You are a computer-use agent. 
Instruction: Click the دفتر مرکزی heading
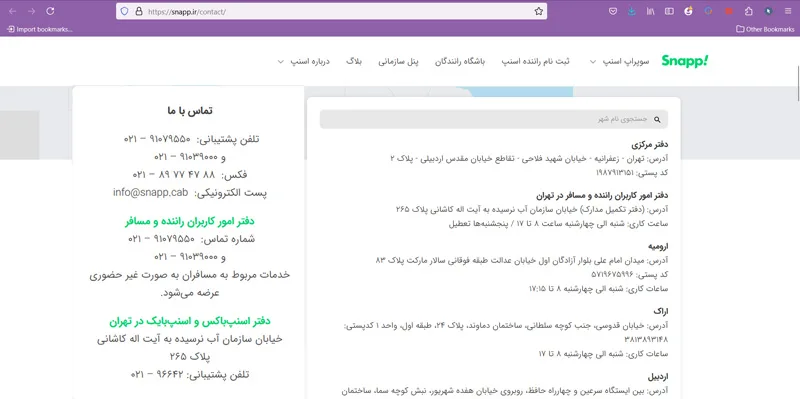649,144
